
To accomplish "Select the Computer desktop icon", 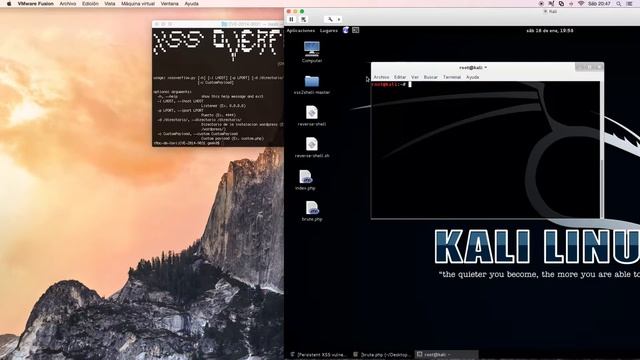I will [x=312, y=51].
